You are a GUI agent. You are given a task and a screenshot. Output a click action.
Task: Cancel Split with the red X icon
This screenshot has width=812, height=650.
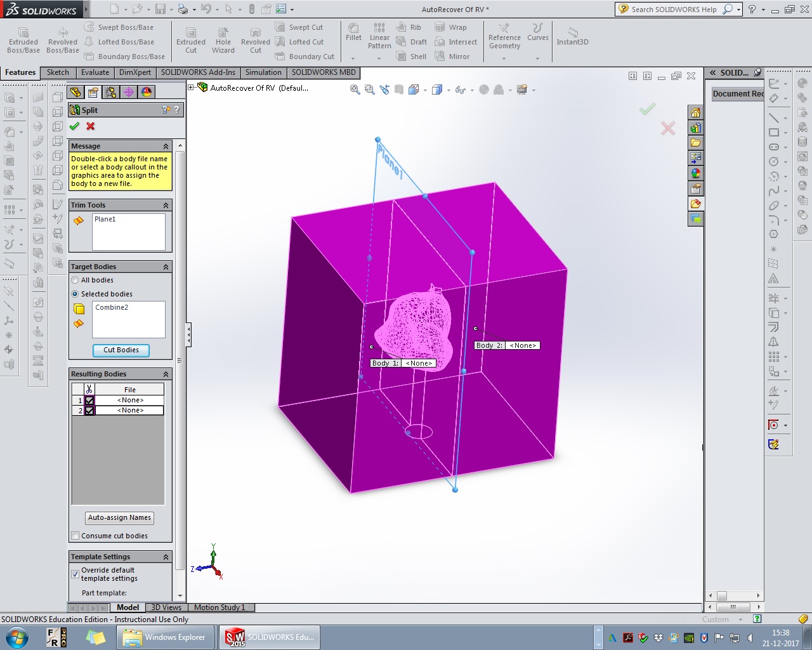(91, 126)
